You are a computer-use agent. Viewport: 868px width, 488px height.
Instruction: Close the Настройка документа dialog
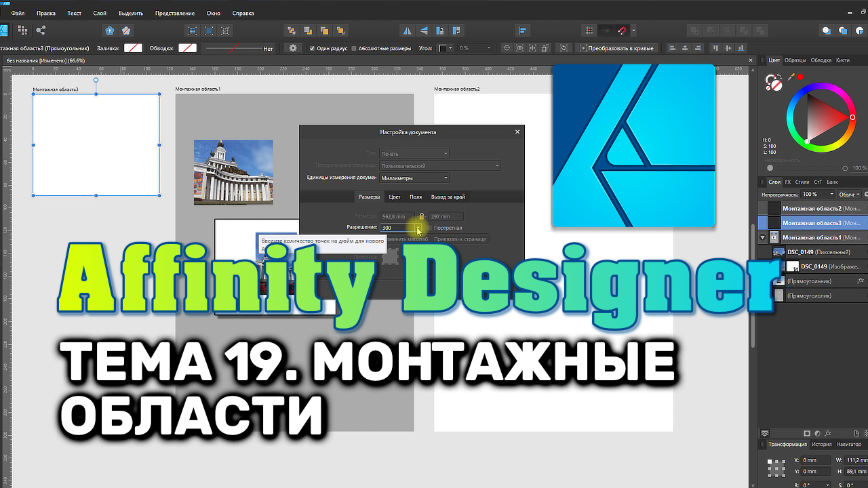click(x=517, y=132)
